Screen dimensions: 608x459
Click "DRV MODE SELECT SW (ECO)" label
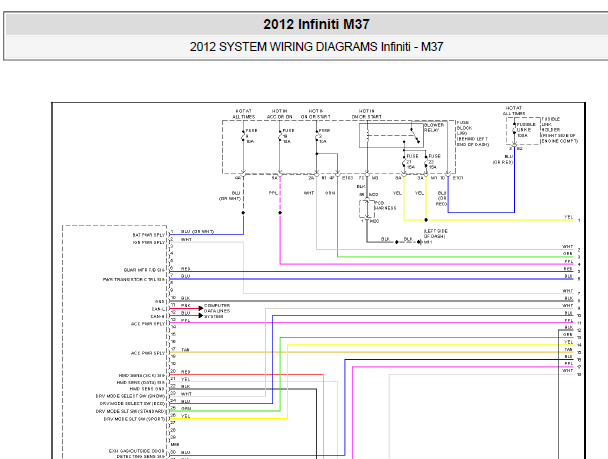[x=132, y=404]
